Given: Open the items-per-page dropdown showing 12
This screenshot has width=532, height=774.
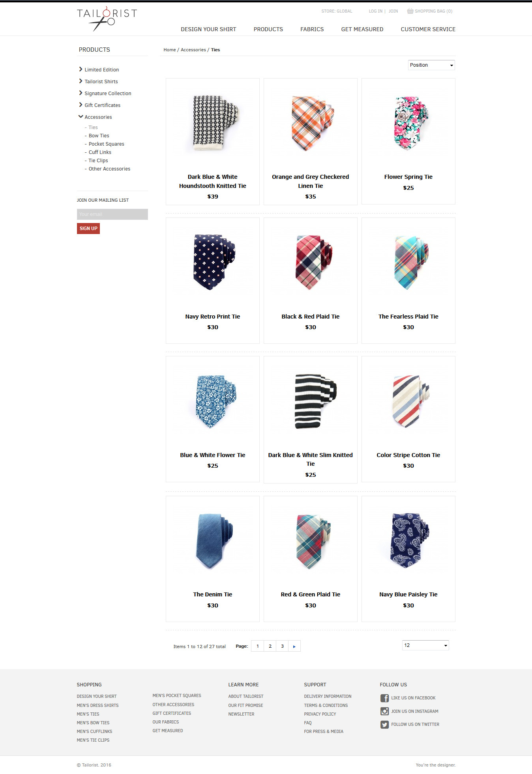Looking at the screenshot, I should pyautogui.click(x=425, y=645).
